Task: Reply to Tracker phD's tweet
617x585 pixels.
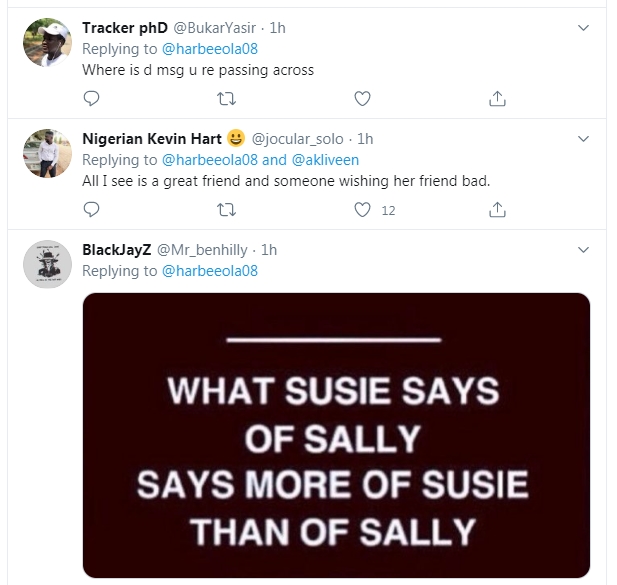Action: (x=91, y=98)
